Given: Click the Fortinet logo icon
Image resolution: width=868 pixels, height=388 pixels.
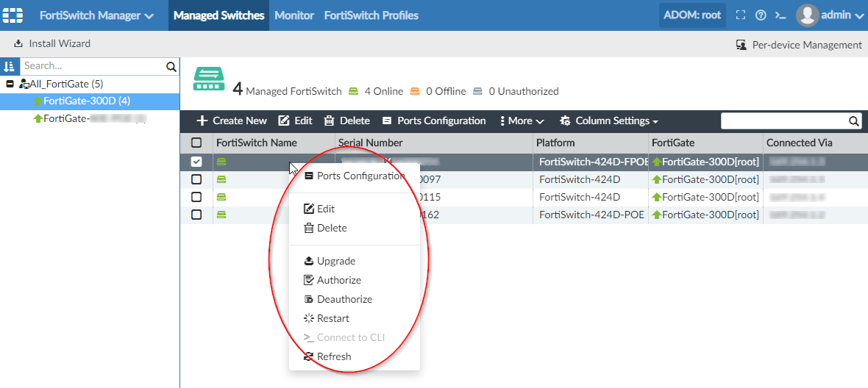Looking at the screenshot, I should (13, 15).
